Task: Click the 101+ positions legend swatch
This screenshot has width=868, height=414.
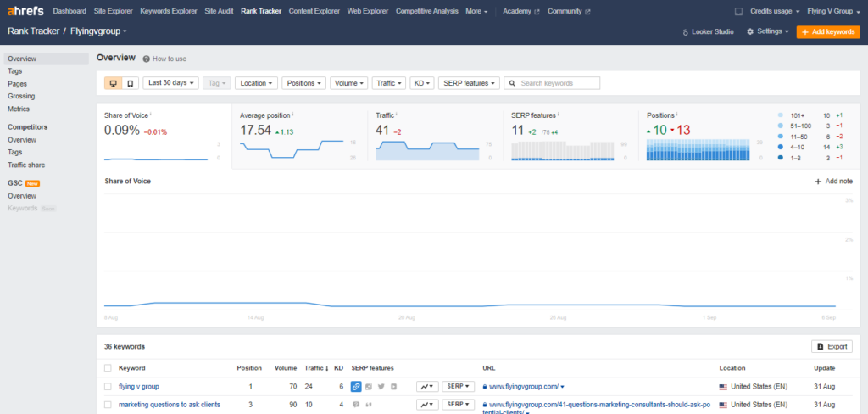Action: (x=781, y=115)
